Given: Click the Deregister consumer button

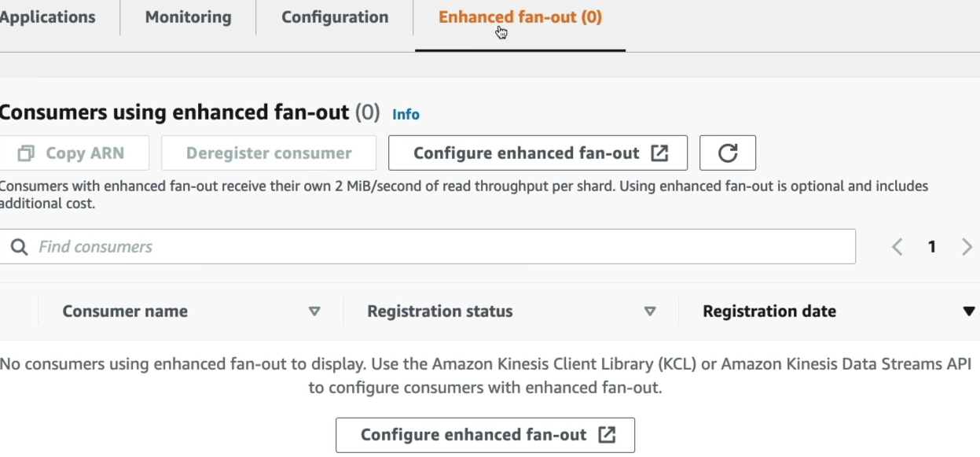Looking at the screenshot, I should point(269,153).
